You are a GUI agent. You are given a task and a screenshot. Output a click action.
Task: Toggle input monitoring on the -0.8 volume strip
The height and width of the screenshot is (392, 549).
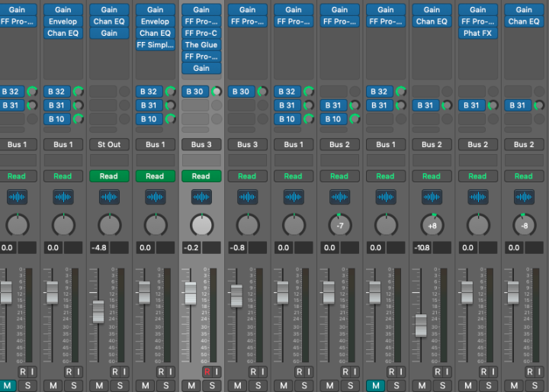(x=263, y=371)
